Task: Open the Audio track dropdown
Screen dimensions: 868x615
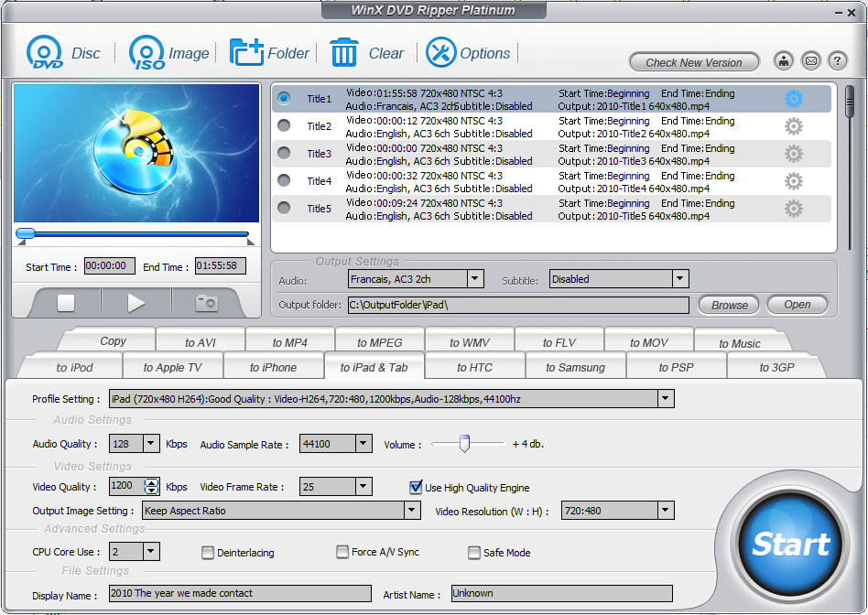Action: [475, 279]
